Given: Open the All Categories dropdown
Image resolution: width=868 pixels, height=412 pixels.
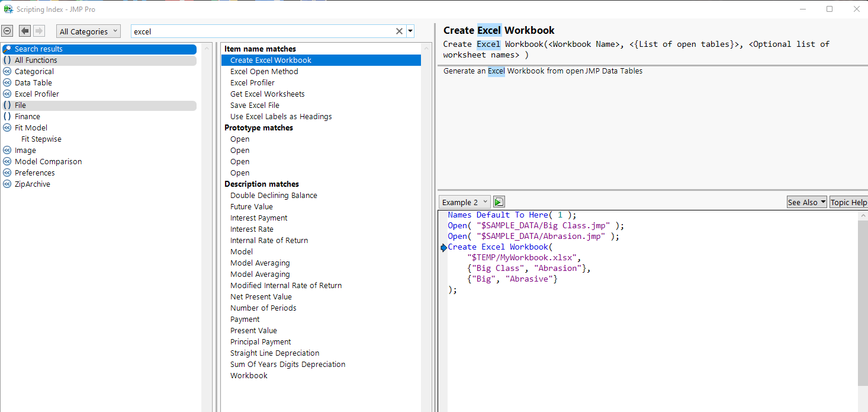Looking at the screenshot, I should pos(88,31).
